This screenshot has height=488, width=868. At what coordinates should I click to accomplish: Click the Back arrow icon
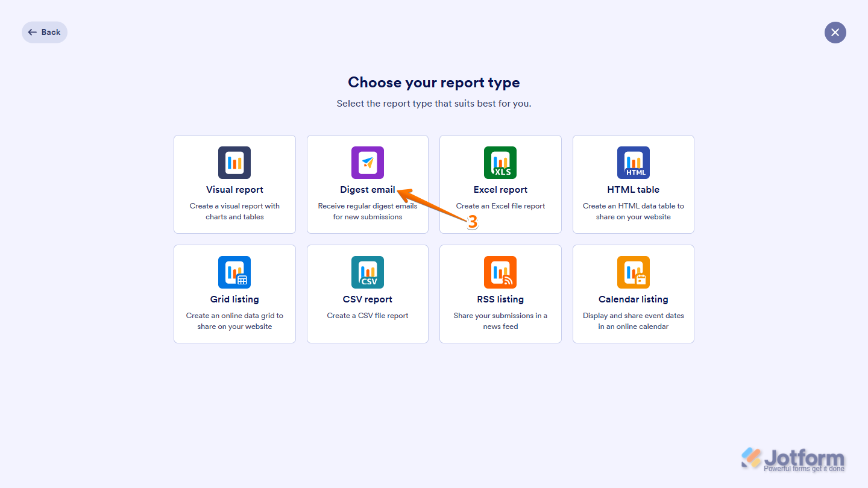[31, 32]
